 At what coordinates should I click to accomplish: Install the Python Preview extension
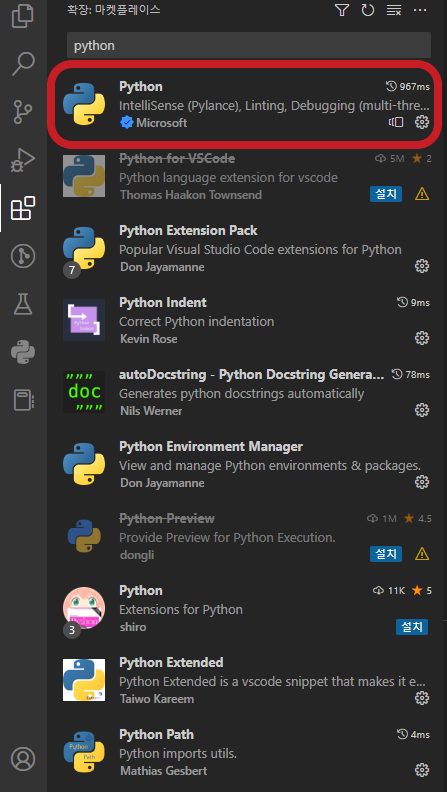[386, 554]
